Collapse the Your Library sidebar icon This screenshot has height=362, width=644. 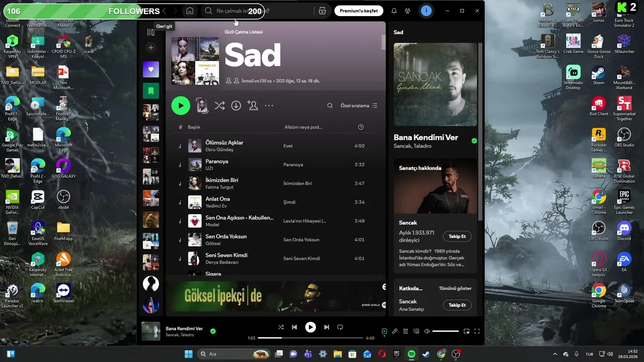coord(150,32)
